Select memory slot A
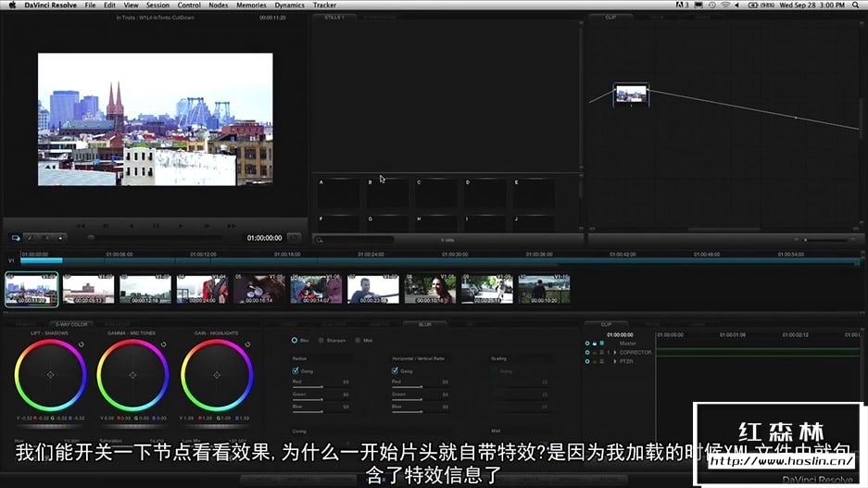 point(338,193)
